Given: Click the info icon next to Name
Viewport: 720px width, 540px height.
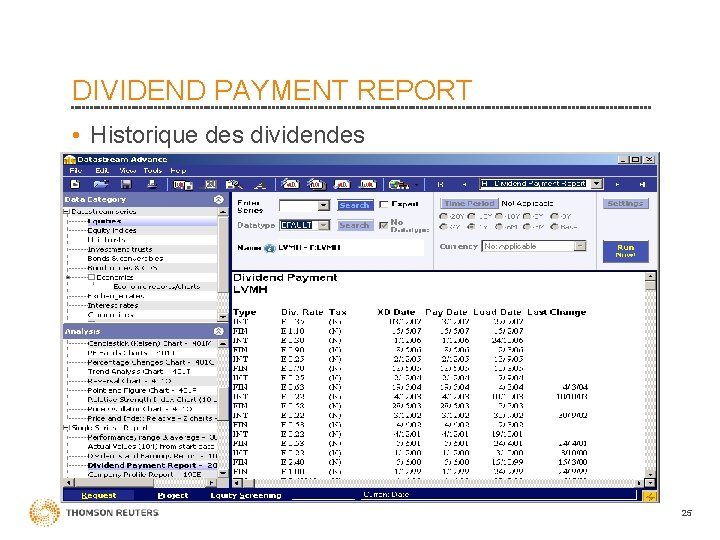Looking at the screenshot, I should (x=270, y=248).
